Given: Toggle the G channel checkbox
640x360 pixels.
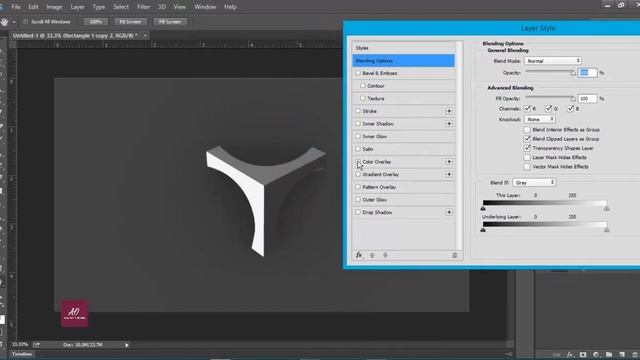Looking at the screenshot, I should (x=549, y=109).
